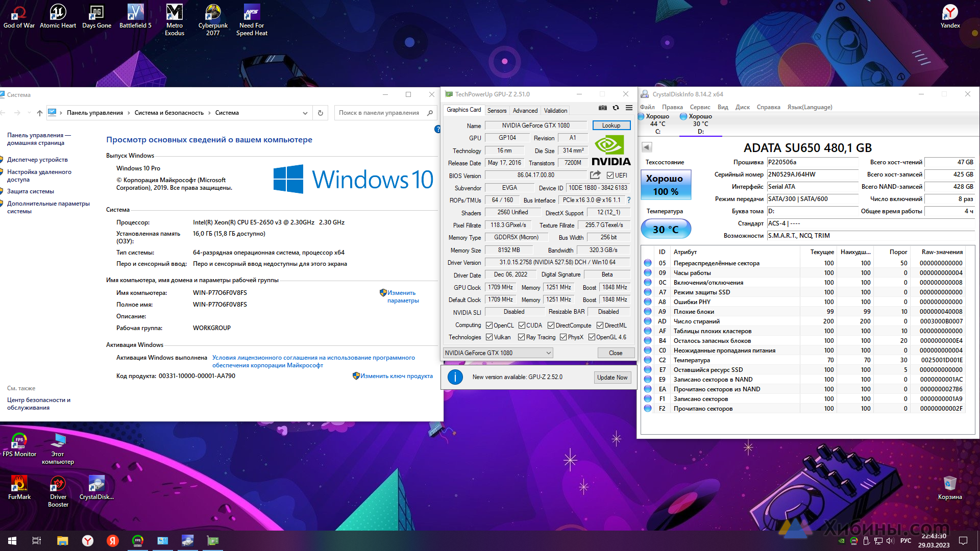Toggle Vulkan checkbox
Screen dimensions: 980x551
tap(489, 337)
